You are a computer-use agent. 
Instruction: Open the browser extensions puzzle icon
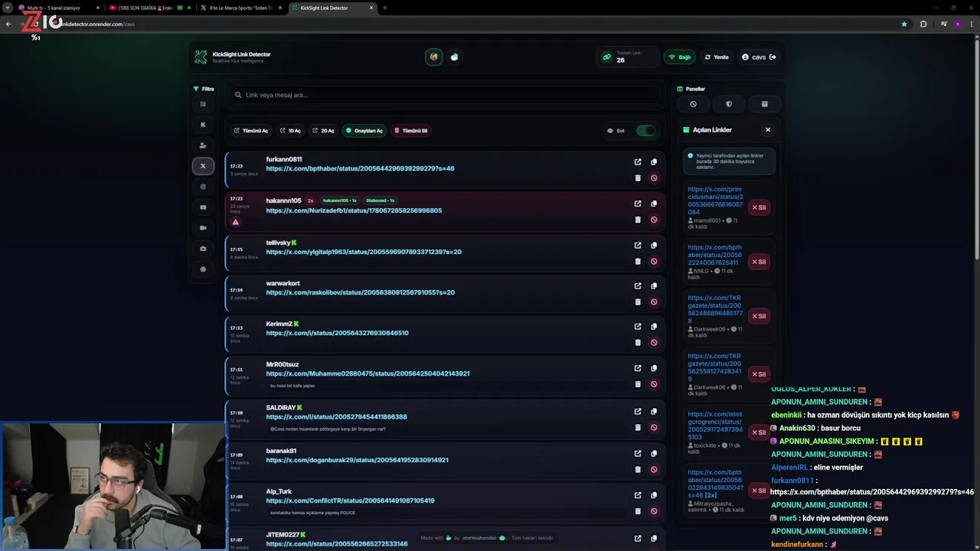pyautogui.click(x=923, y=24)
